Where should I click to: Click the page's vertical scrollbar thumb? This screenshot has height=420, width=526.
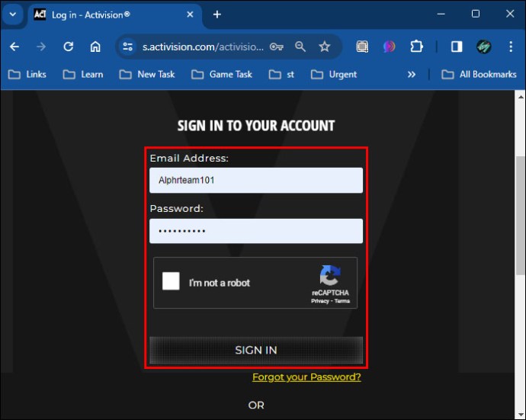pyautogui.click(x=521, y=216)
